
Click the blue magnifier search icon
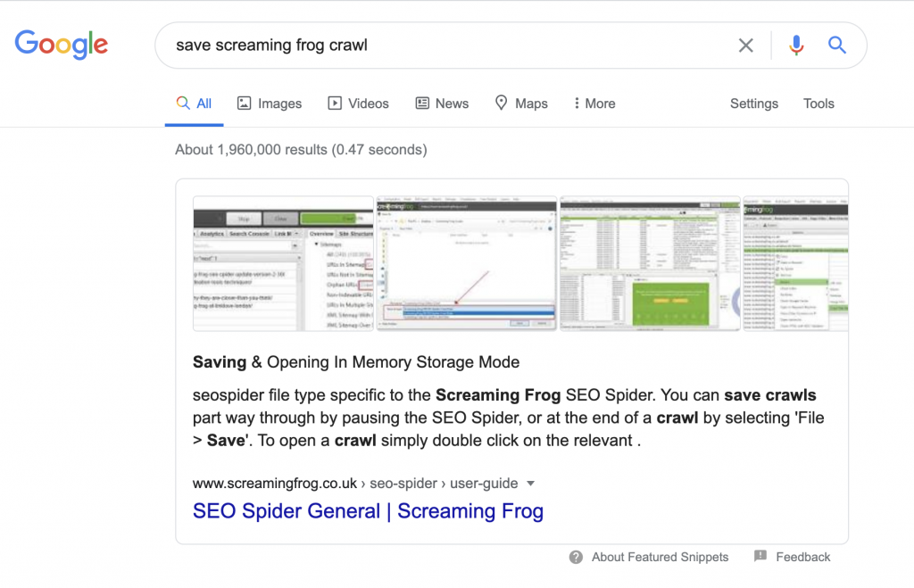pos(836,46)
